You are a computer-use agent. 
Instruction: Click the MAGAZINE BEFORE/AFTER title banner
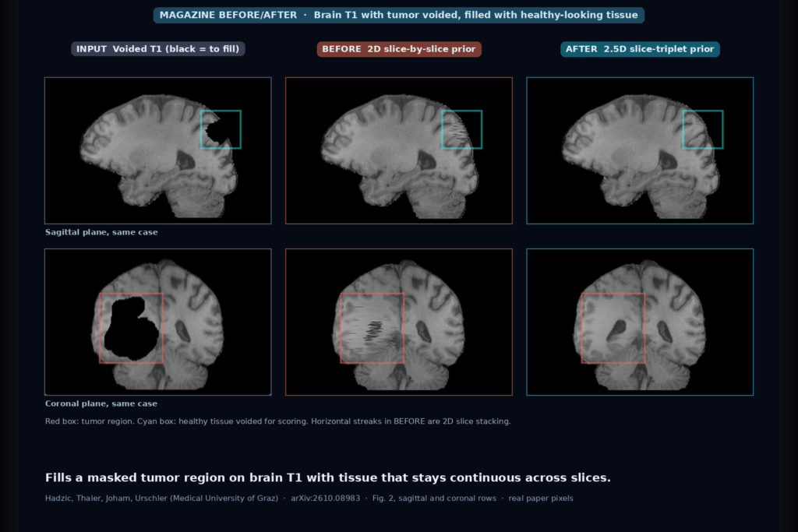pos(399,15)
